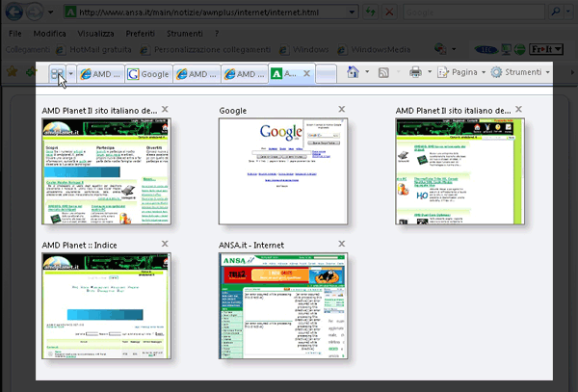578x392 pixels.
Task: Expand the Home button dropdown
Action: [x=367, y=72]
